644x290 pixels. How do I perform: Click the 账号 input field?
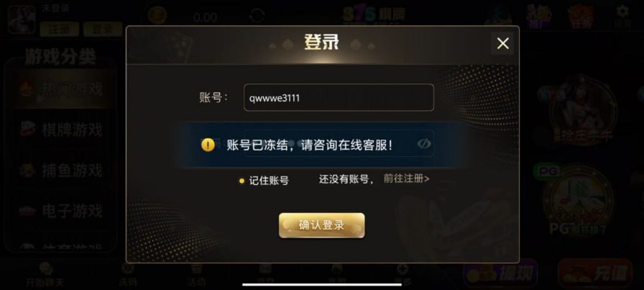point(339,97)
